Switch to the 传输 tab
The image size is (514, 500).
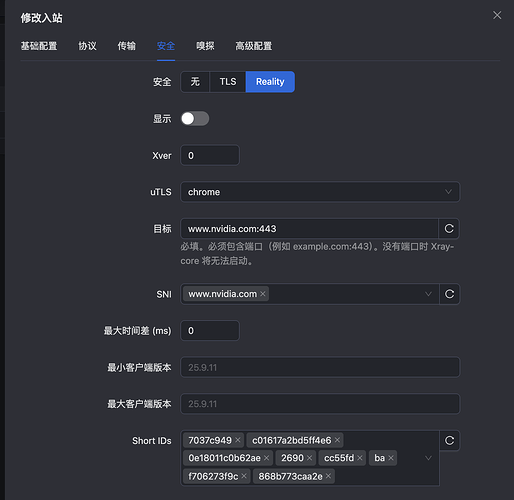(127, 46)
